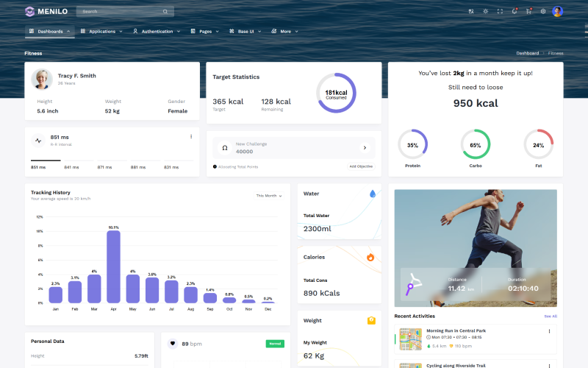The image size is (588, 368).
Task: Open Morning Run activity options menu
Action: click(x=549, y=331)
